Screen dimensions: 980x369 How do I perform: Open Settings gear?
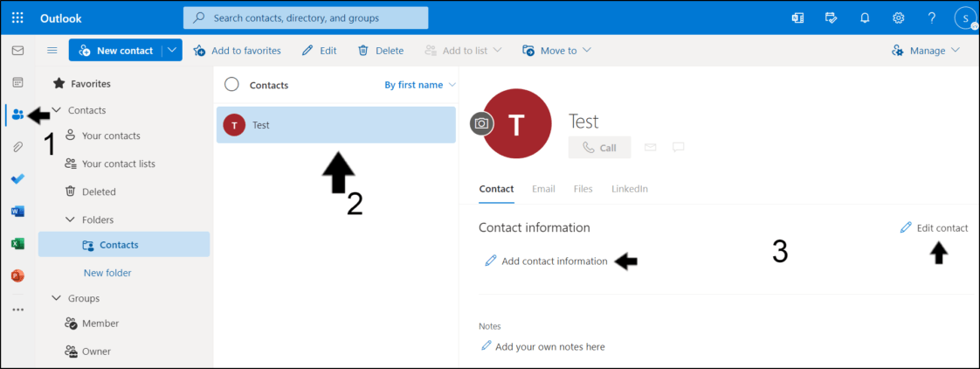point(898,18)
